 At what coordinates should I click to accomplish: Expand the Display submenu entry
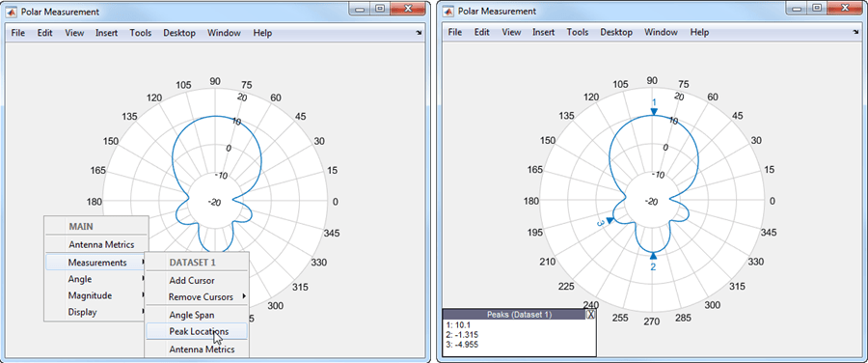point(96,312)
